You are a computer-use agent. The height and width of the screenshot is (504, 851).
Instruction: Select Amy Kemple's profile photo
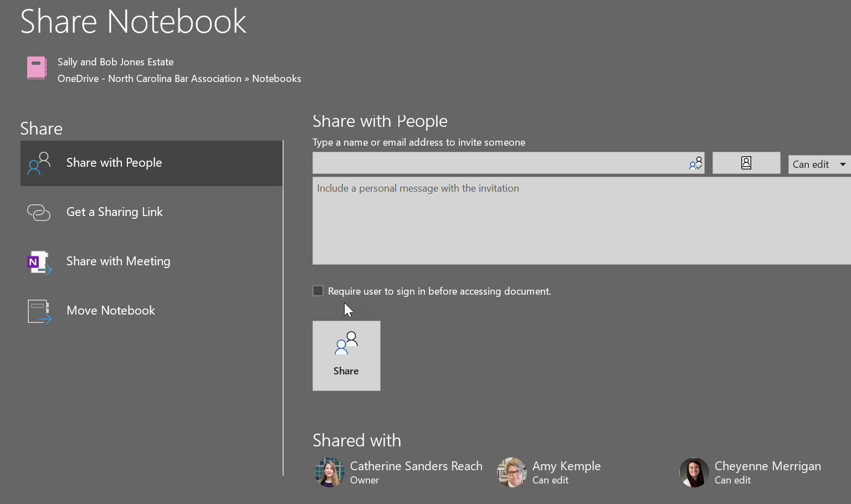[512, 472]
